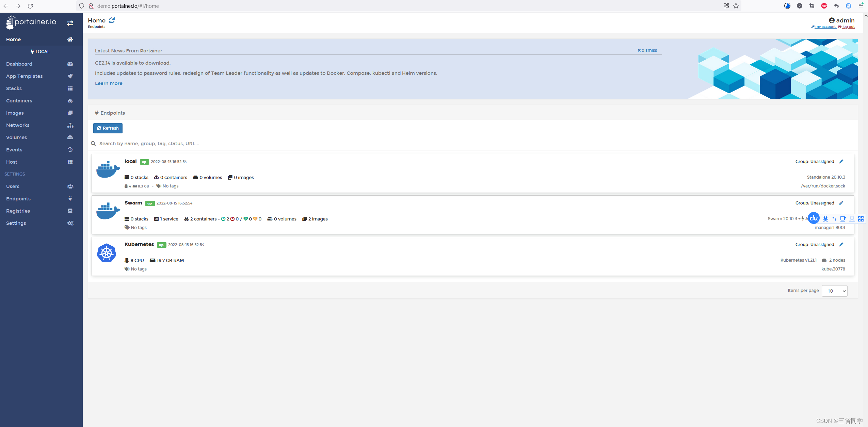The height and width of the screenshot is (427, 868).
Task: Click the QR code icon in address bar
Action: (726, 6)
